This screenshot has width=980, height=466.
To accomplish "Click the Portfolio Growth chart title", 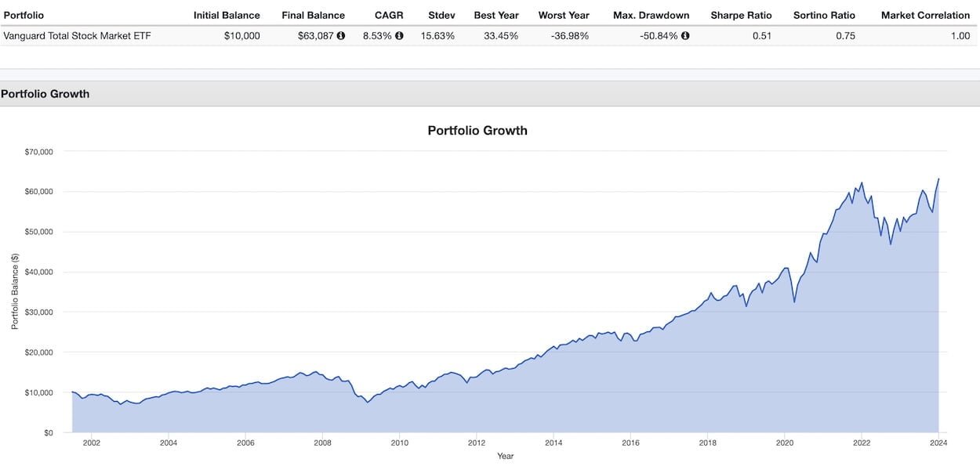I will pyautogui.click(x=477, y=131).
